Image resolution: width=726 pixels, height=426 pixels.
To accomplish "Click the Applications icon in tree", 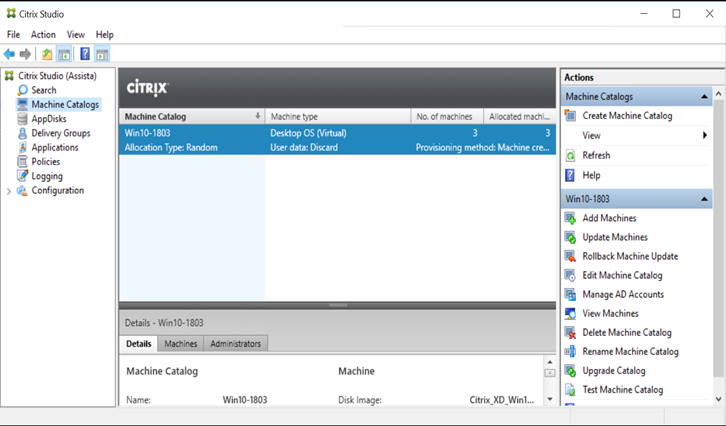I will click(22, 147).
